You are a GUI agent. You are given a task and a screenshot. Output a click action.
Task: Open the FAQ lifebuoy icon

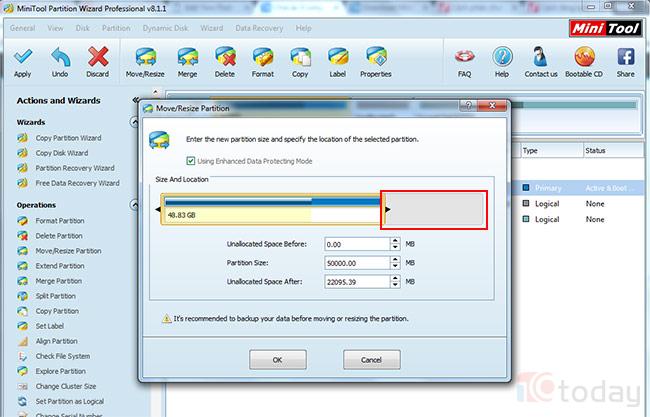[x=464, y=57]
